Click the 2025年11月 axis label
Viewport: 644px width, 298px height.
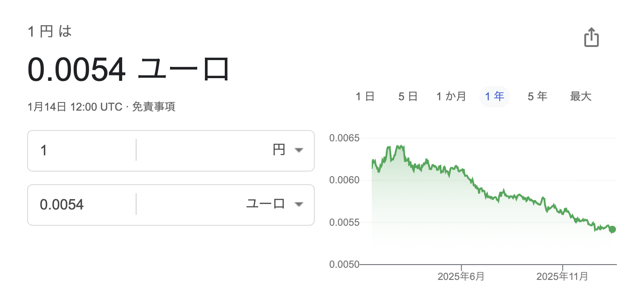tap(562, 276)
